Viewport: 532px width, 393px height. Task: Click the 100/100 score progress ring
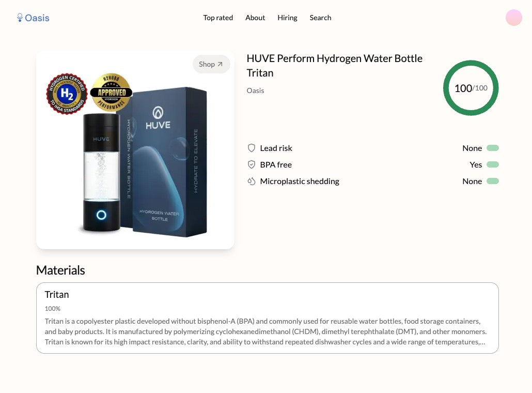[471, 88]
